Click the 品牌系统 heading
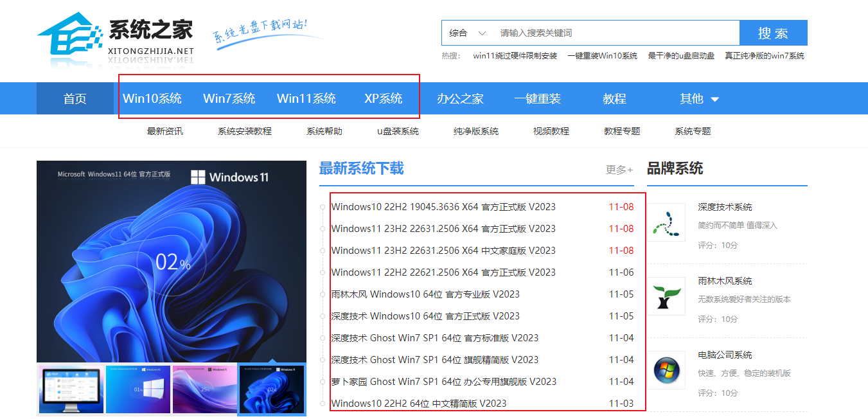The image size is (868, 419). pyautogui.click(x=675, y=168)
